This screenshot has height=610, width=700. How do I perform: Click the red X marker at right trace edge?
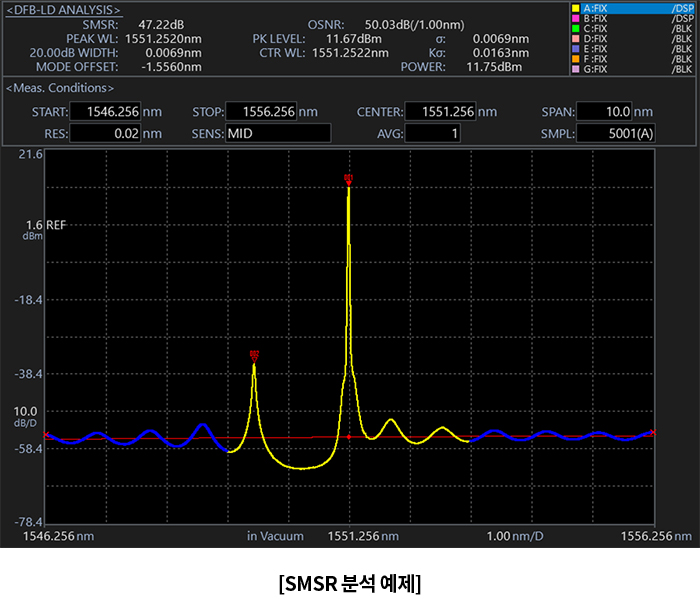pos(653,432)
